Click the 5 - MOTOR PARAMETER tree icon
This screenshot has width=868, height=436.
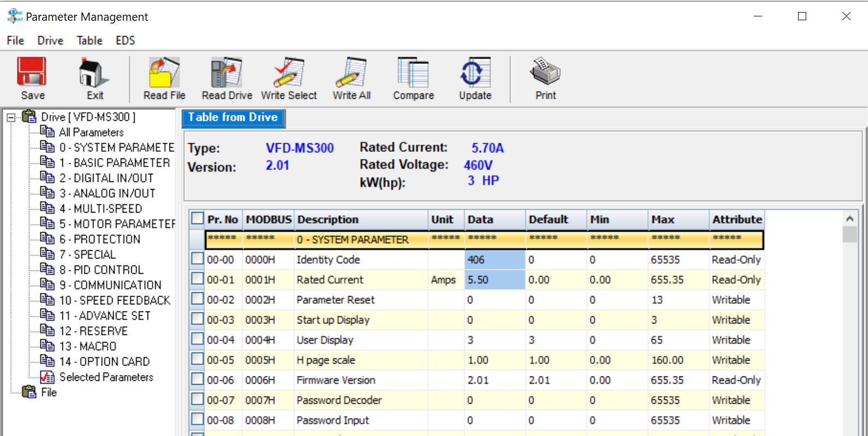click(x=48, y=223)
